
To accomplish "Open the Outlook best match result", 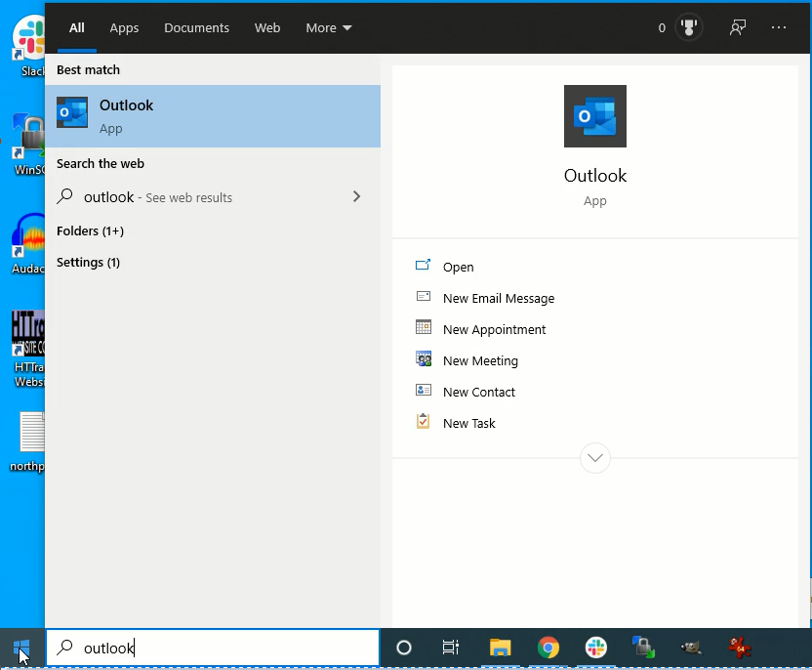I will [x=212, y=116].
